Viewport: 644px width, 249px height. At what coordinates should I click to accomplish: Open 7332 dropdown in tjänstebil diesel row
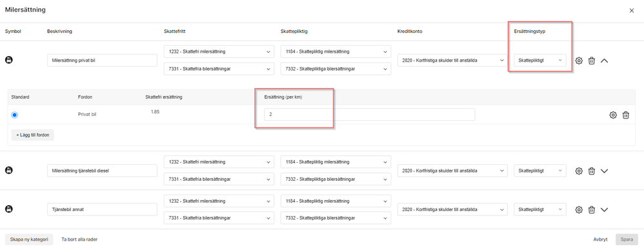336,180
